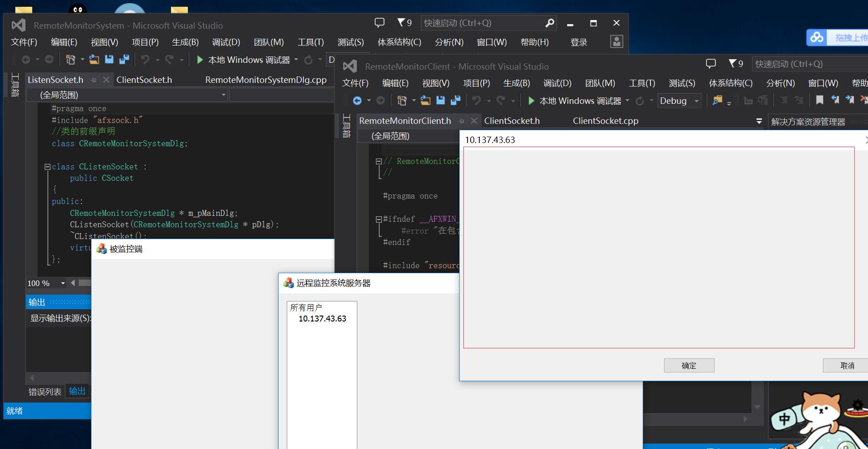Select 10.137.43.63 in 所有用户 list
The width and height of the screenshot is (868, 449).
(322, 319)
